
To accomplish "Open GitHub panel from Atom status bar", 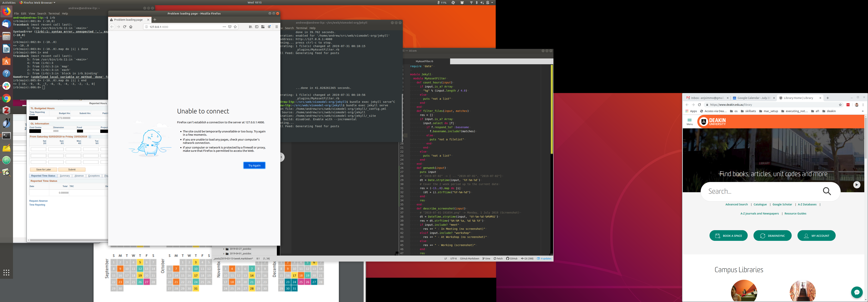I will point(511,259).
